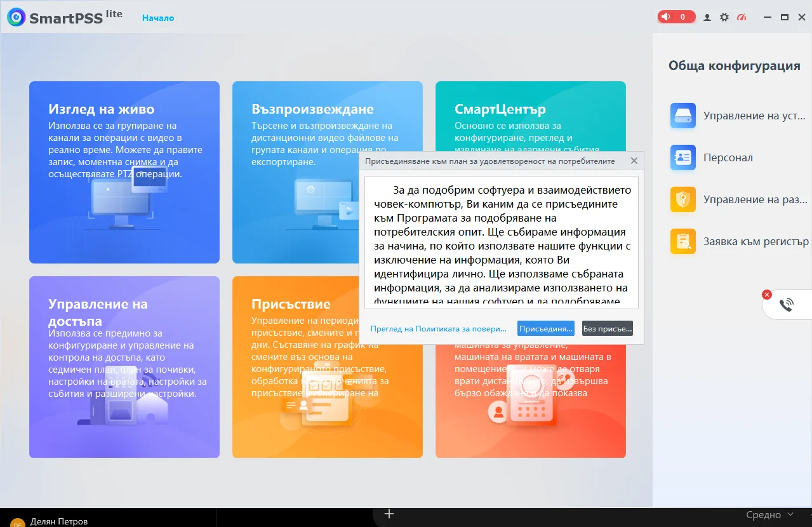Open the red tile behind the dialog

[x=531, y=401]
